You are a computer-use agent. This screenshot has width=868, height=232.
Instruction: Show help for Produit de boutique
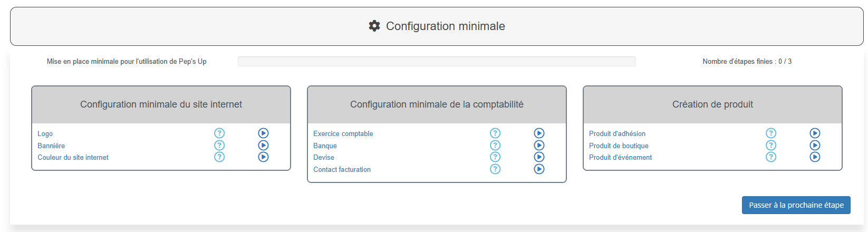pos(771,145)
